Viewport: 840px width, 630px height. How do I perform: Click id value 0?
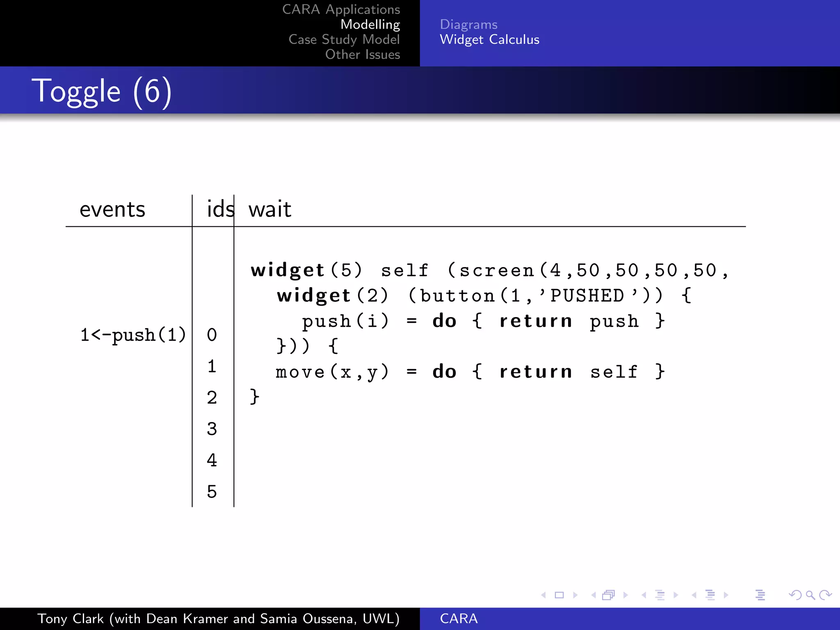pos(212,335)
